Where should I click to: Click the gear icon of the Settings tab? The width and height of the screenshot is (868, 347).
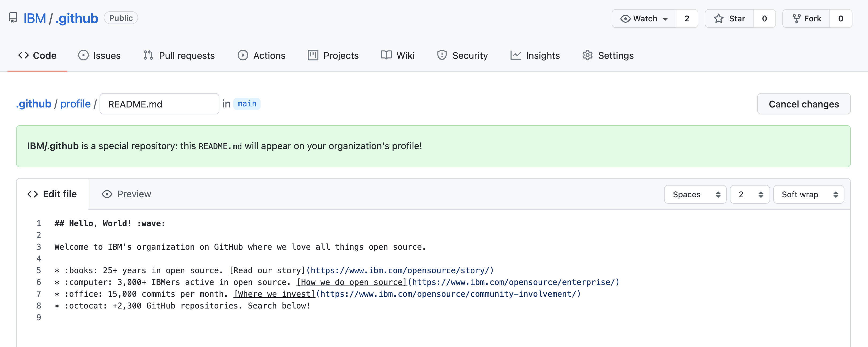587,55
